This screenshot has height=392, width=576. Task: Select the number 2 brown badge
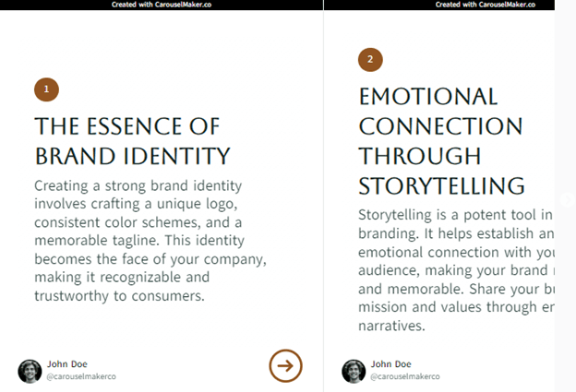click(370, 59)
